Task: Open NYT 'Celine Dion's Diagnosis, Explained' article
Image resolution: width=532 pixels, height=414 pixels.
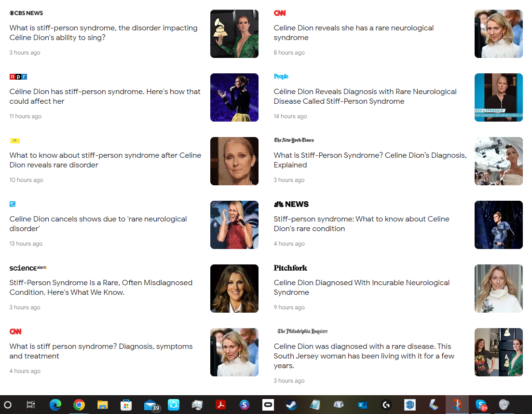Action: click(370, 160)
